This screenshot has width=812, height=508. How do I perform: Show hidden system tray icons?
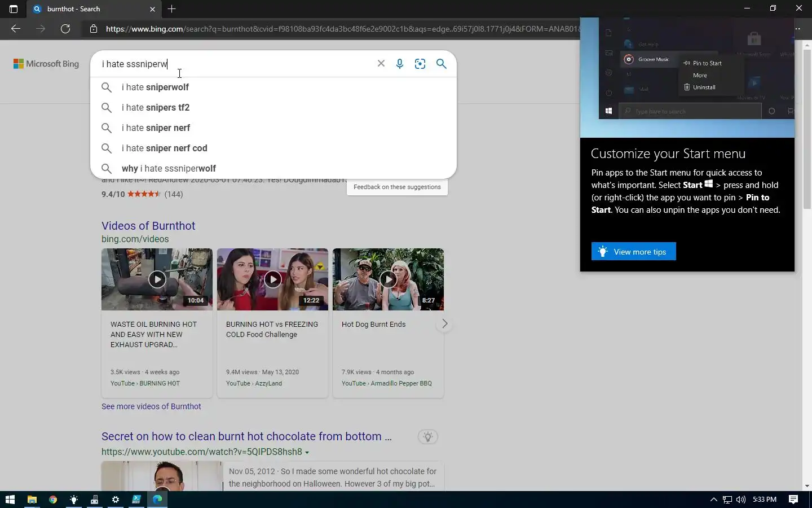pyautogui.click(x=713, y=500)
